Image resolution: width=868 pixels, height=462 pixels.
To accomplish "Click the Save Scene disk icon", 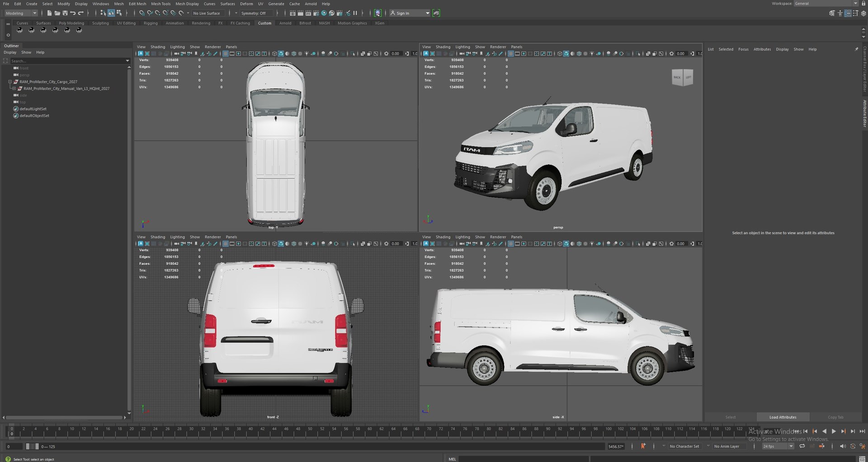I will pos(65,13).
